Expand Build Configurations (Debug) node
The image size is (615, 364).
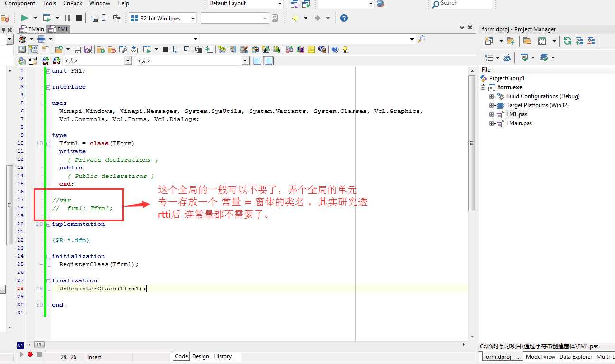492,96
